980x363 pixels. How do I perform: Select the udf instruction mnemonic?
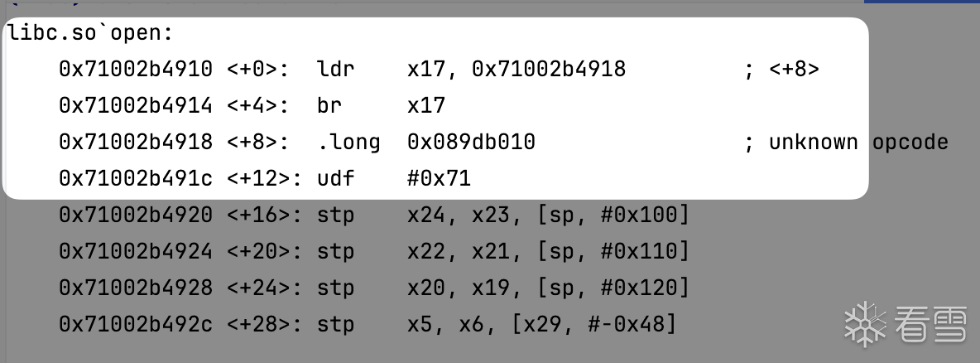click(335, 178)
